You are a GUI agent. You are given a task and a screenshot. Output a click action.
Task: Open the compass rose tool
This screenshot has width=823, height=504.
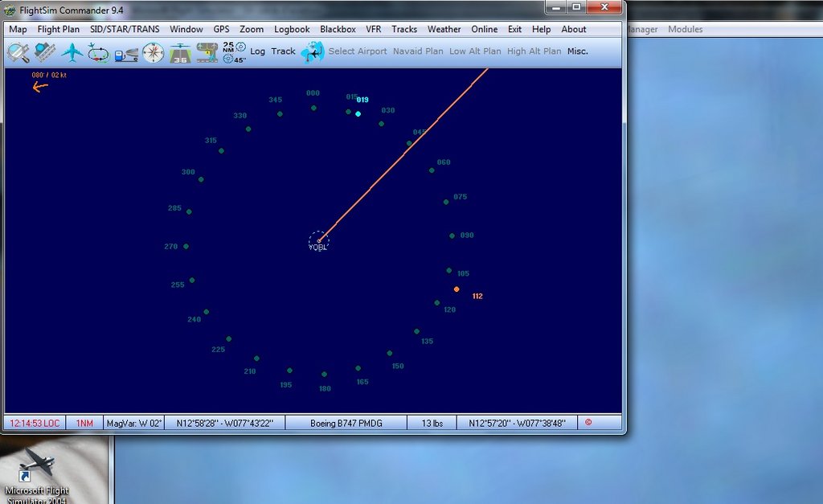click(153, 52)
